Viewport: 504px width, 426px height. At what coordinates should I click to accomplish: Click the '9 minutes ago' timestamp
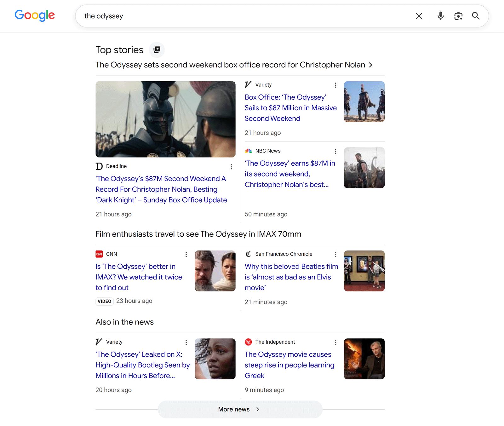(264, 390)
